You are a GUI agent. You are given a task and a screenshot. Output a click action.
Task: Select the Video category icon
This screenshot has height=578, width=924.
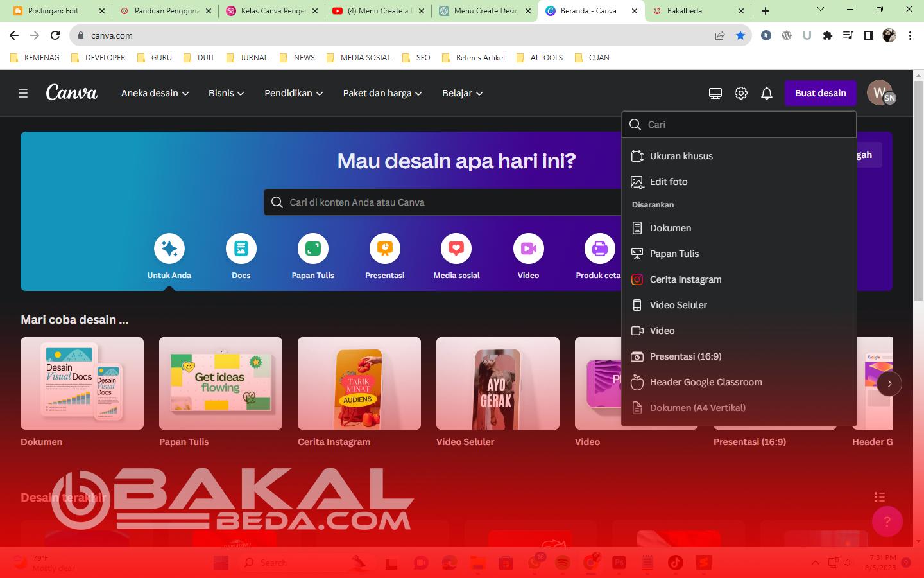(529, 249)
